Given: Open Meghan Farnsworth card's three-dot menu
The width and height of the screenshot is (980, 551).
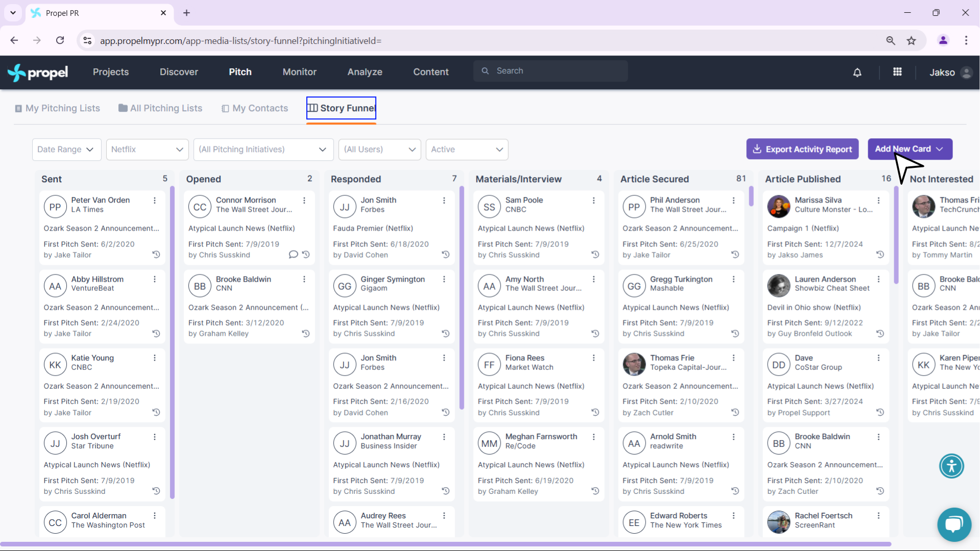Looking at the screenshot, I should 594,437.
